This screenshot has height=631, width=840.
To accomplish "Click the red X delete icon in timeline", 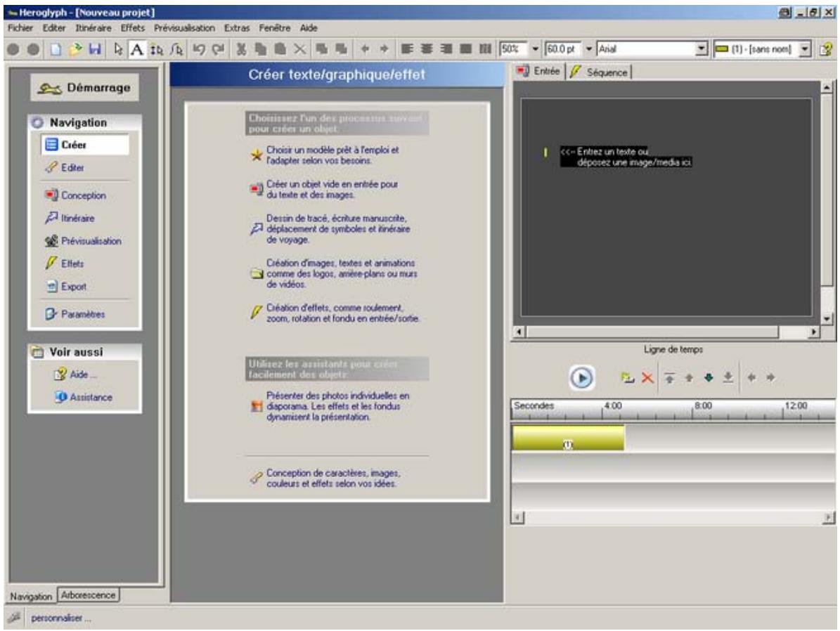I will pyautogui.click(x=647, y=377).
